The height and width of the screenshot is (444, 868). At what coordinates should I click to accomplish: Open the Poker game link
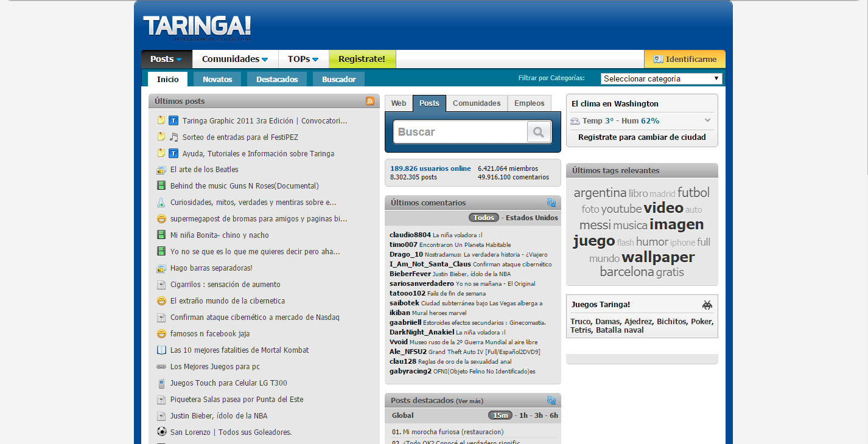pos(701,321)
